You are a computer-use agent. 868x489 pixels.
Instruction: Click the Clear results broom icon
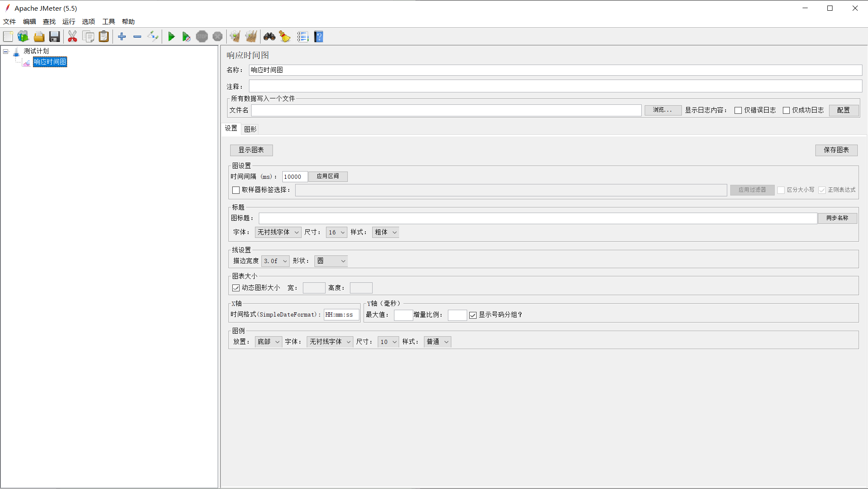(235, 37)
